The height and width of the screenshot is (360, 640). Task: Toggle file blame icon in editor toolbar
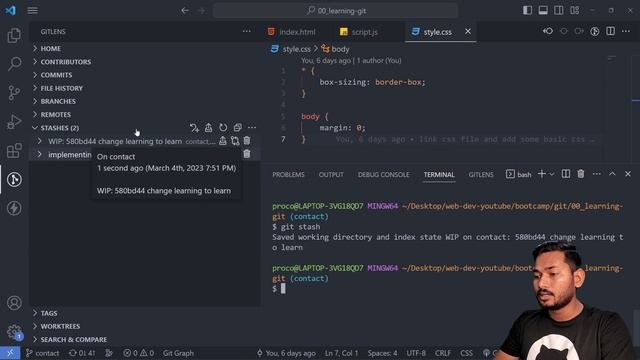(x=595, y=31)
